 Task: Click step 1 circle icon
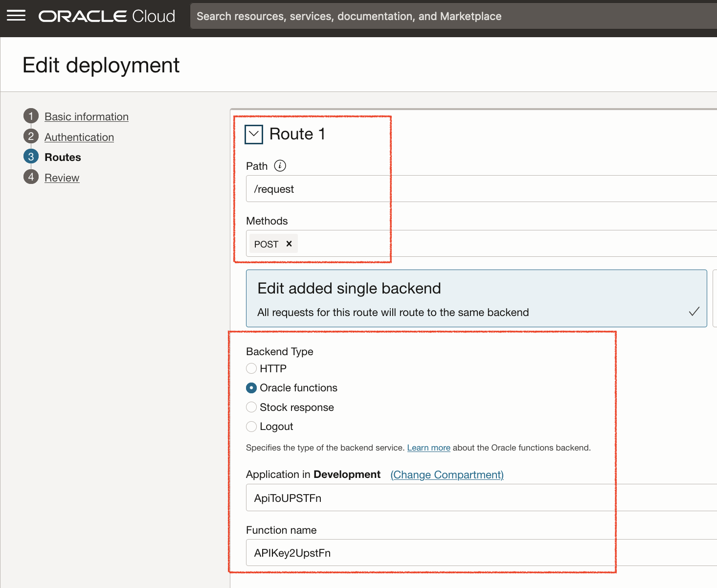(31, 116)
